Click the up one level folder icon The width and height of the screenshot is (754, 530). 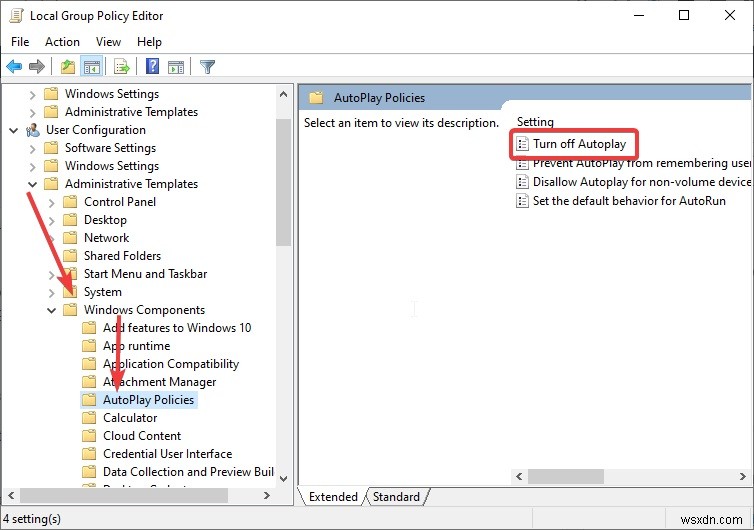[x=68, y=66]
